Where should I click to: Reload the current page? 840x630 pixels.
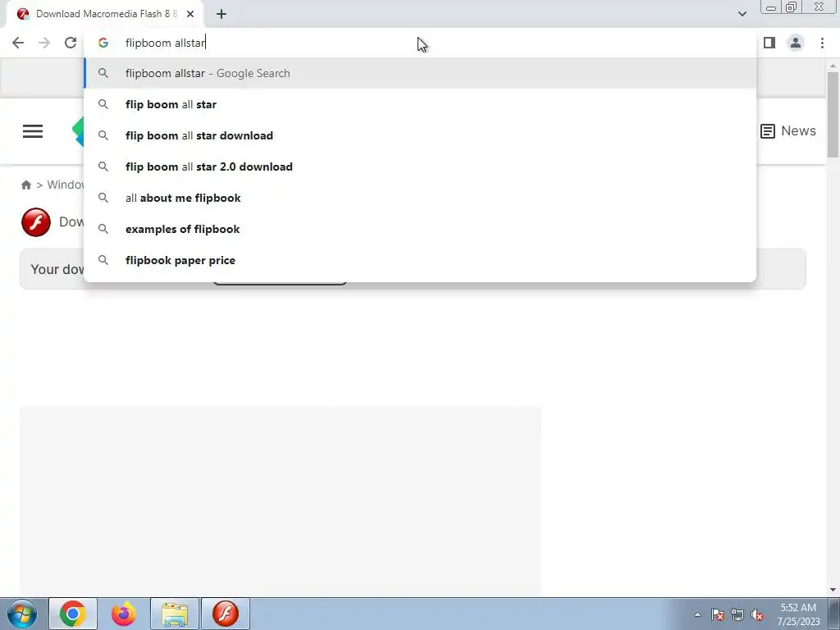(x=71, y=43)
